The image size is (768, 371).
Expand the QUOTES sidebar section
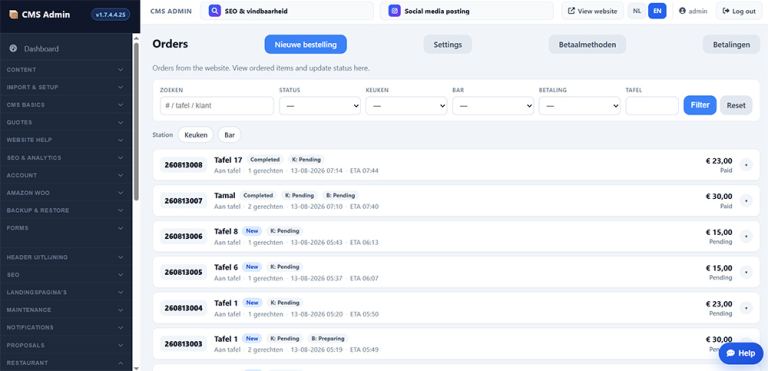[66, 123]
